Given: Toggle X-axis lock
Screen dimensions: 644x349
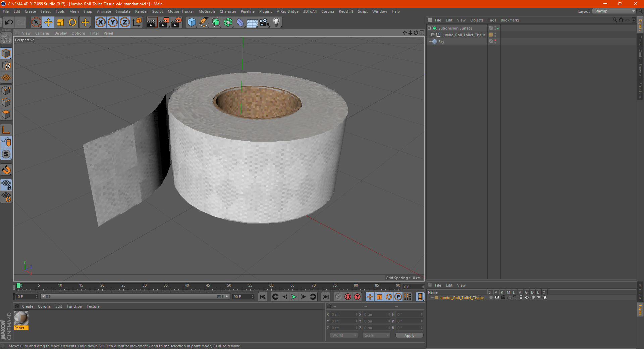Looking at the screenshot, I should (100, 22).
